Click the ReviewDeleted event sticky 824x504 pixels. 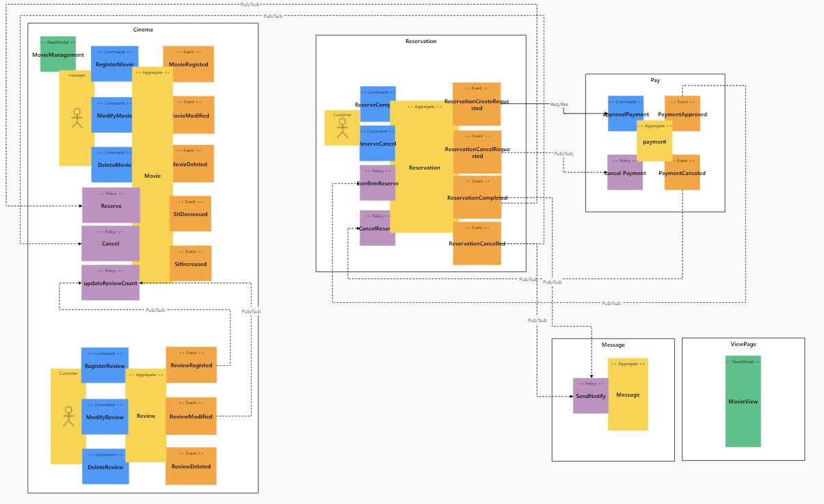(191, 466)
